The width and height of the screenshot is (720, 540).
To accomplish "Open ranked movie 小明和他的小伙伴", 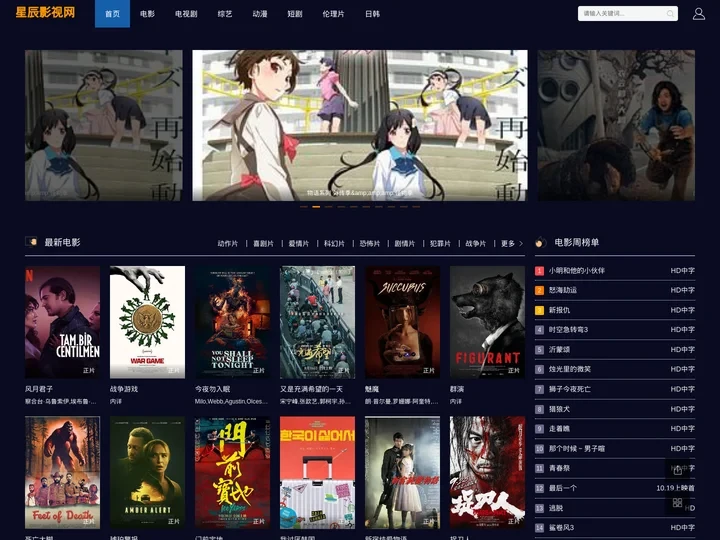I will coord(577,271).
